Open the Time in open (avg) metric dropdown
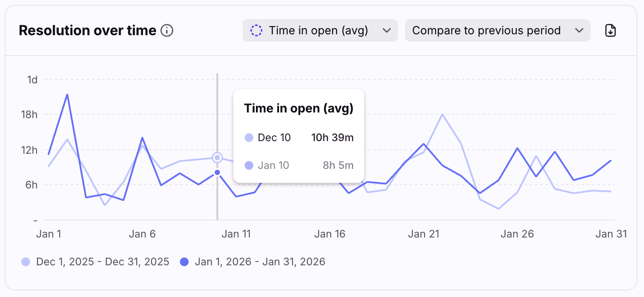The width and height of the screenshot is (644, 297). 320,30
